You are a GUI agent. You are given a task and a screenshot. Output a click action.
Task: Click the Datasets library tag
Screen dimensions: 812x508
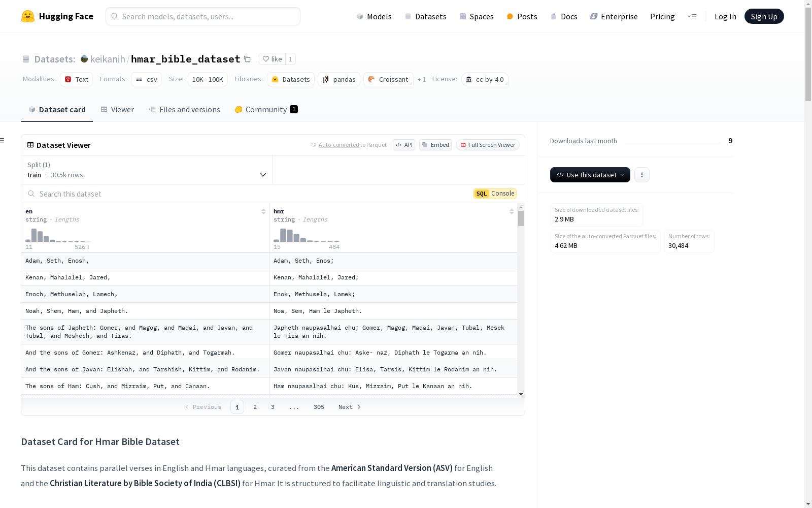click(x=291, y=79)
